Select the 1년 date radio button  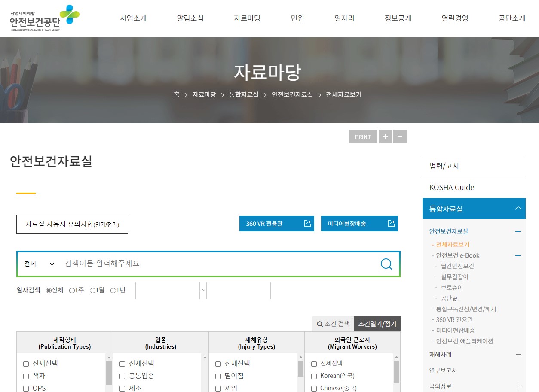point(113,290)
